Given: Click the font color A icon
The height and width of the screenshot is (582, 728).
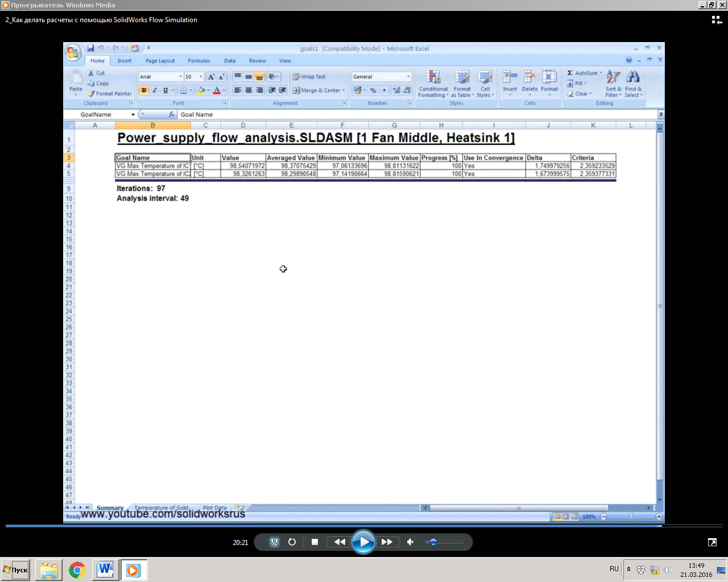Looking at the screenshot, I should coord(217,90).
